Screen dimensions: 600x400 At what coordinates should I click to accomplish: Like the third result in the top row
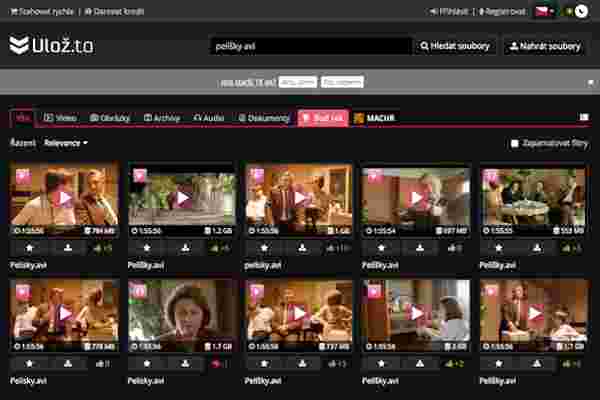coord(337,249)
